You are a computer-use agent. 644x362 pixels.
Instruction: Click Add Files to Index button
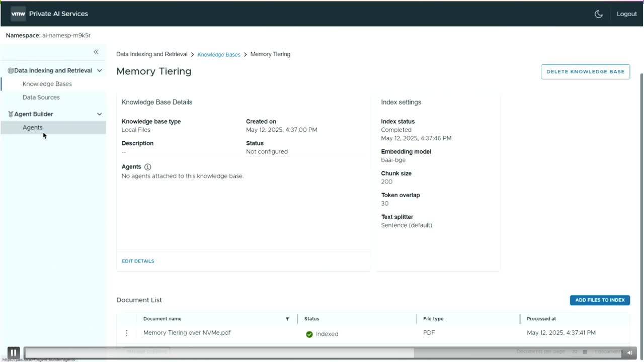(x=600, y=300)
